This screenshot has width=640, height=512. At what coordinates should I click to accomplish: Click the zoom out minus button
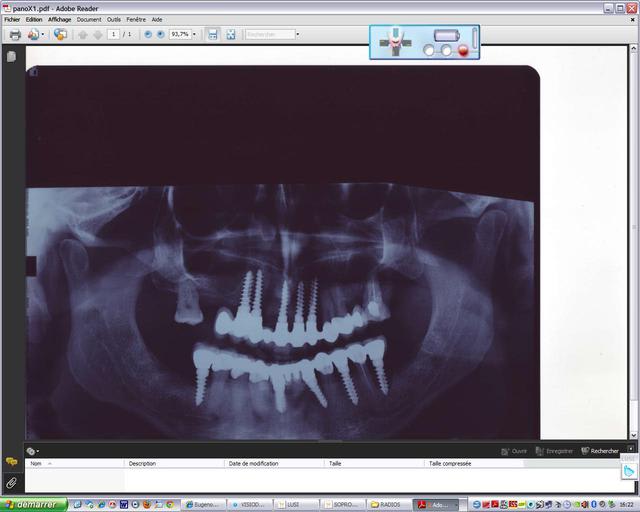pos(148,34)
